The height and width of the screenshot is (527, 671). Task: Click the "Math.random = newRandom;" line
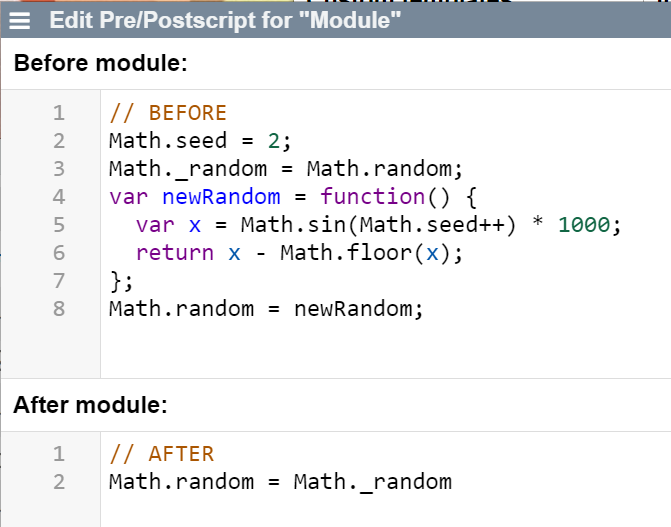266,308
